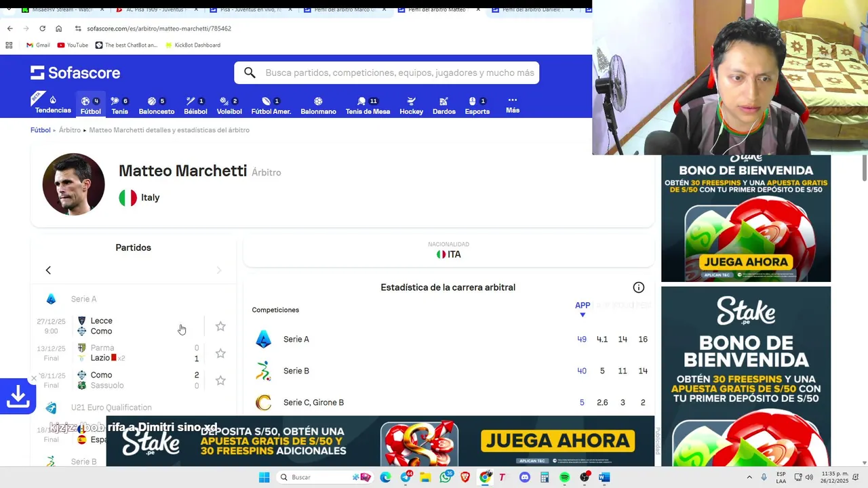This screenshot has height=488, width=868.
Task: Open Brave browser from the taskbar
Action: coord(465,477)
